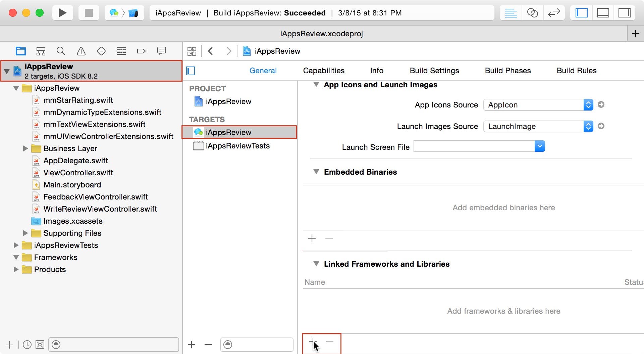Show only recently modified files
Image resolution: width=644 pixels, height=354 pixels.
pos(27,345)
